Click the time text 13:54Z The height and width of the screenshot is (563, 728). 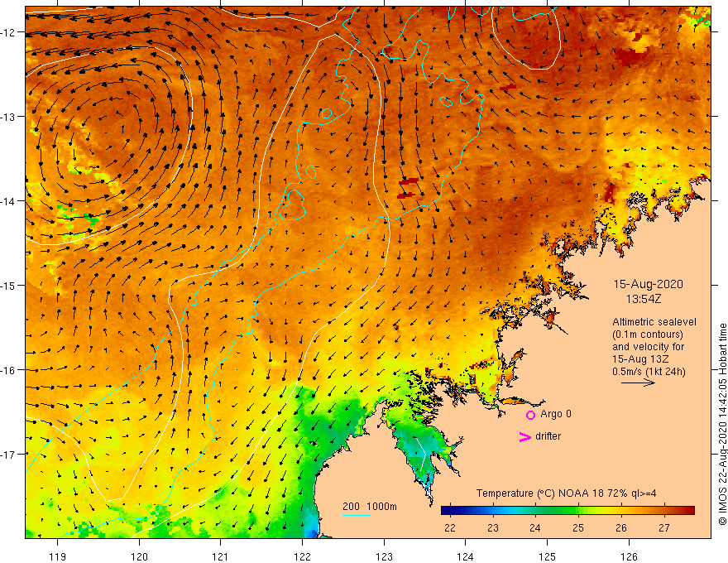point(644,299)
